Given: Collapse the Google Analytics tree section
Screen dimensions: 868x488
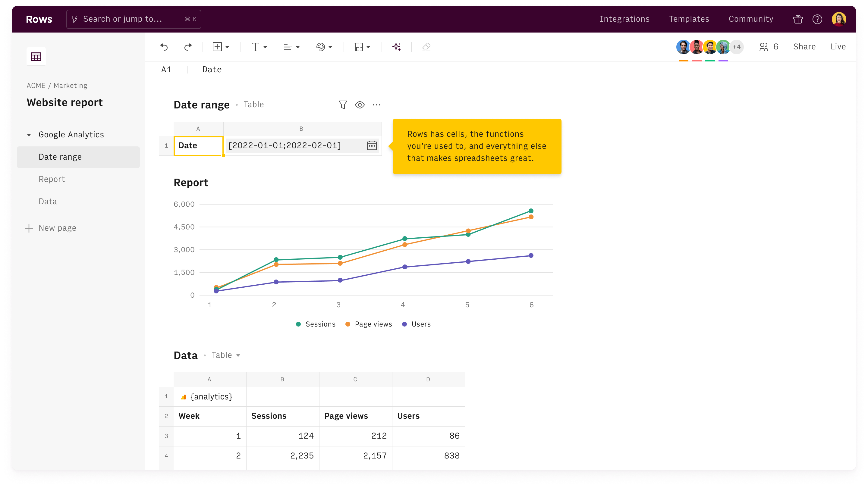Looking at the screenshot, I should (x=29, y=135).
